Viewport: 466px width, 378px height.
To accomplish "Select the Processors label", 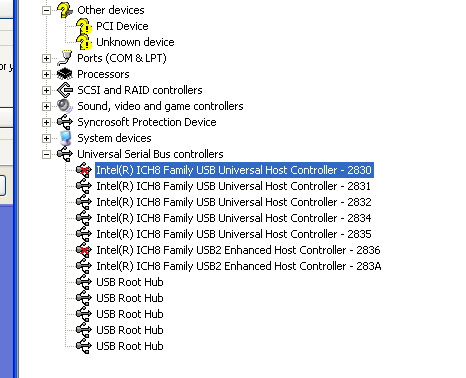I will coord(103,74).
